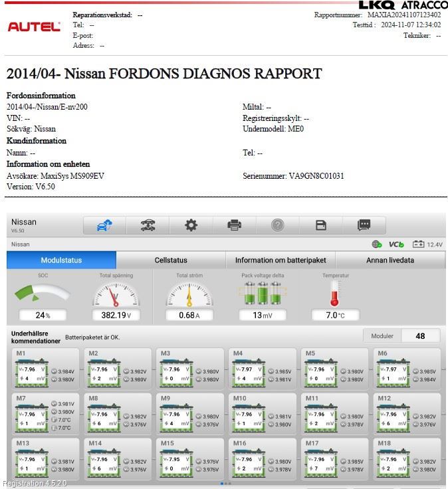Select the Modulstatus tab
Screen dimensions: 448x489
click(x=61, y=260)
